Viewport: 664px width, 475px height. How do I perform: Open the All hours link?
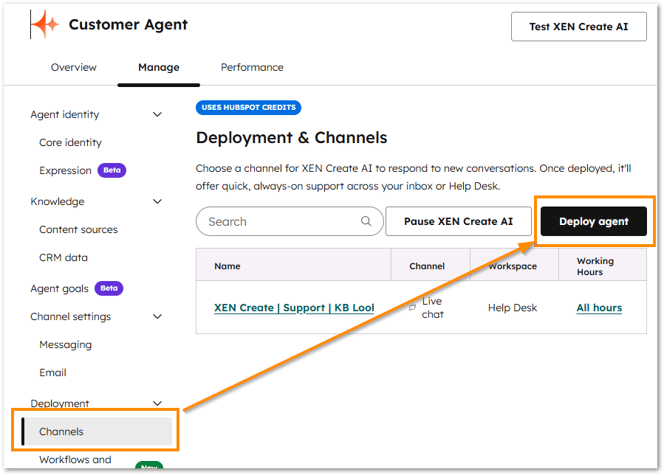pyautogui.click(x=599, y=308)
